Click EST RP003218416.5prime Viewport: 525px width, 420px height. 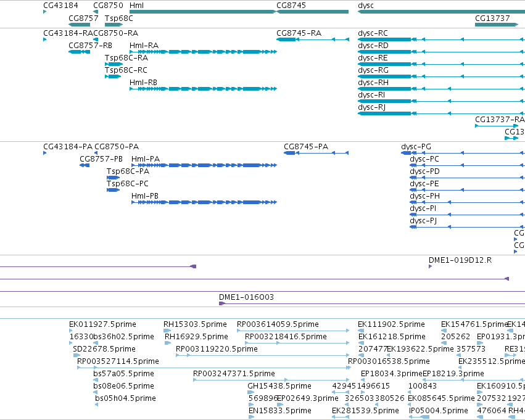point(297,343)
